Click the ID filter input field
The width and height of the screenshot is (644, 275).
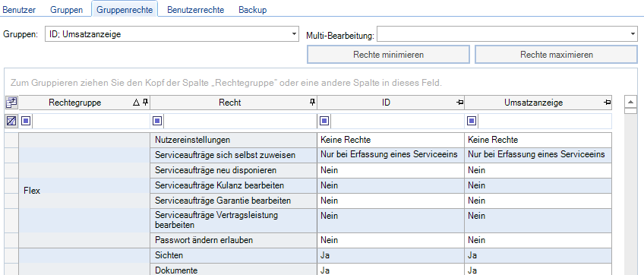[x=397, y=121]
